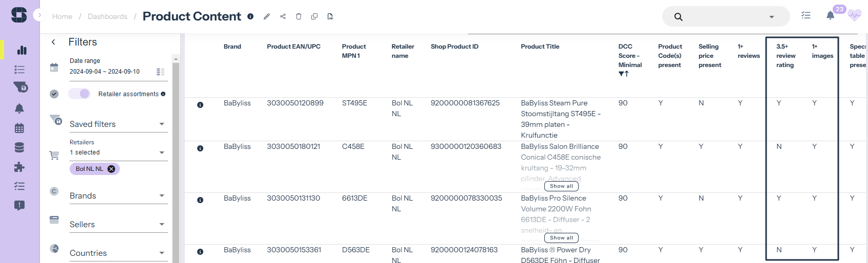Click the delete trash icon in header
This screenshot has height=263, width=868.
click(x=299, y=16)
